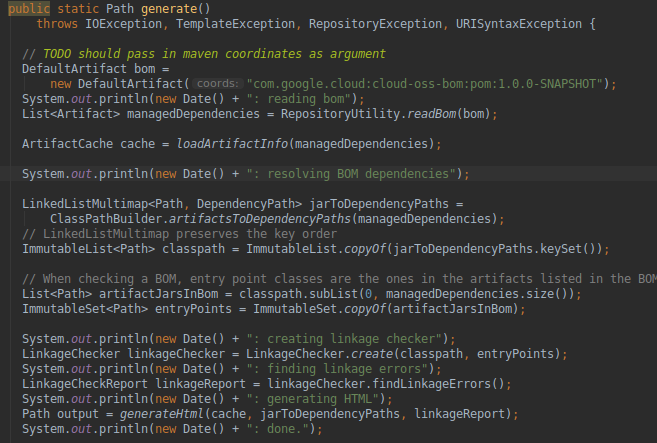This screenshot has height=443, width=657.
Task: Click 'managedDependencies' in List<Artifact> declaration
Action: 193,114
